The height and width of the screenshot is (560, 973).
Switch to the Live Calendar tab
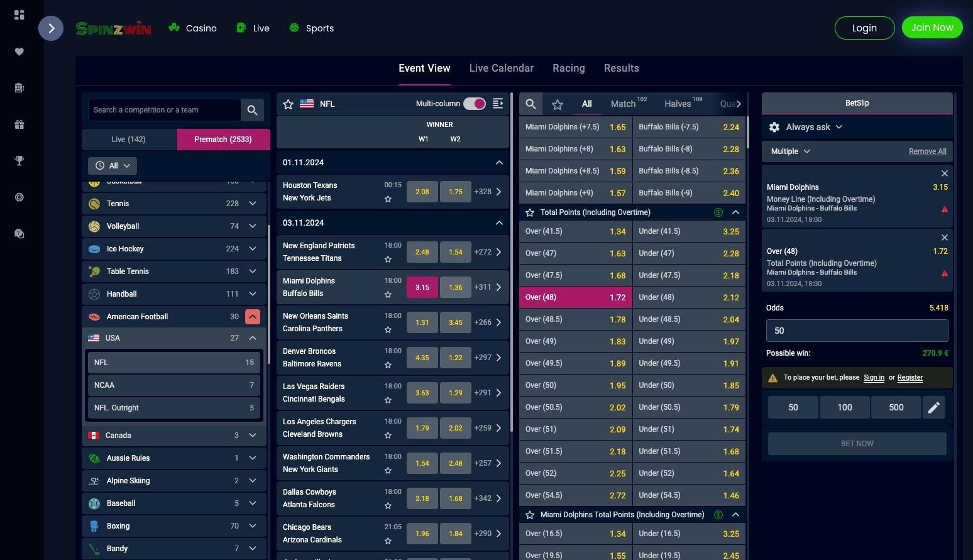click(502, 69)
